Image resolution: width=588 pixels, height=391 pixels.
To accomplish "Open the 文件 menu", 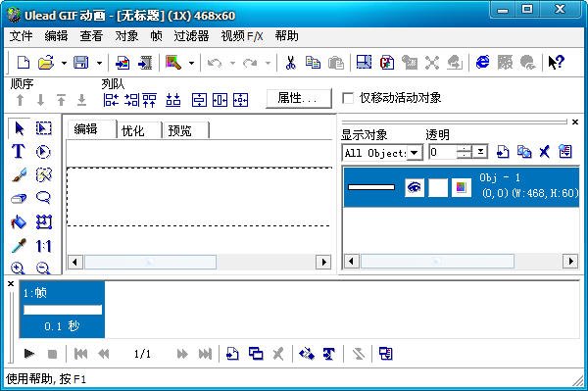I will click(21, 36).
